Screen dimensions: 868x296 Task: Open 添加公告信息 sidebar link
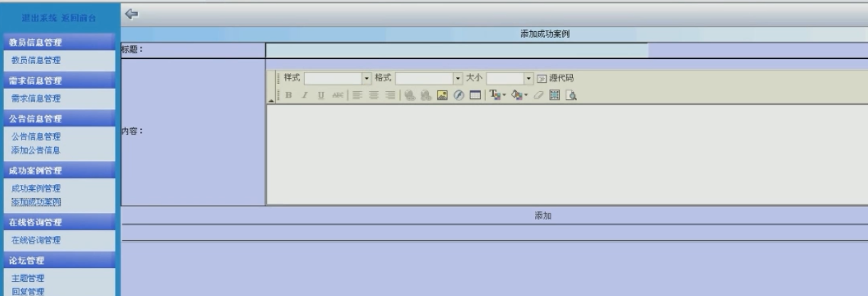point(36,150)
